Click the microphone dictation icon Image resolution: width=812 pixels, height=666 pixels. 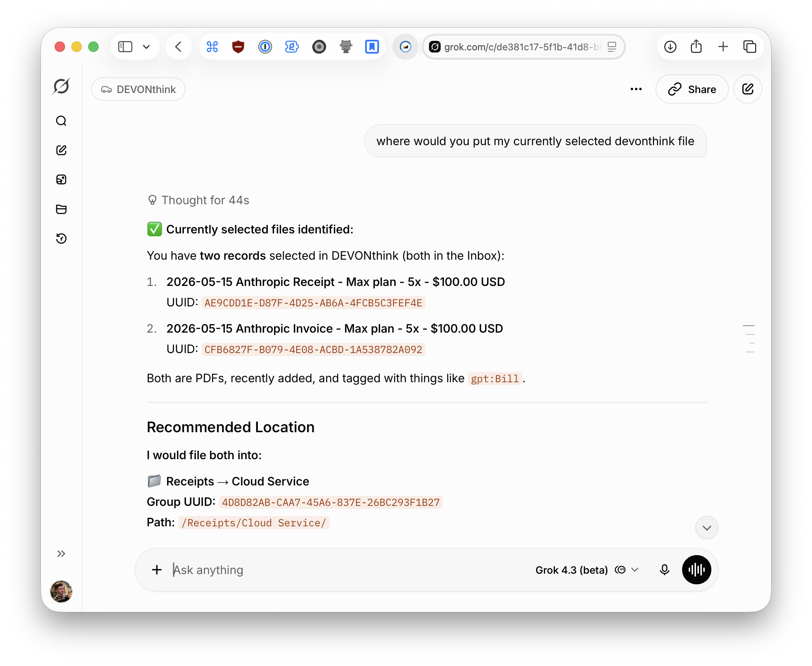pos(665,570)
